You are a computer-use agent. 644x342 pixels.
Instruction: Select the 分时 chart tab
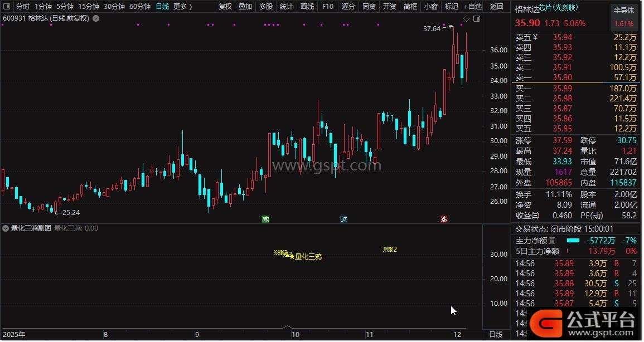[22, 7]
